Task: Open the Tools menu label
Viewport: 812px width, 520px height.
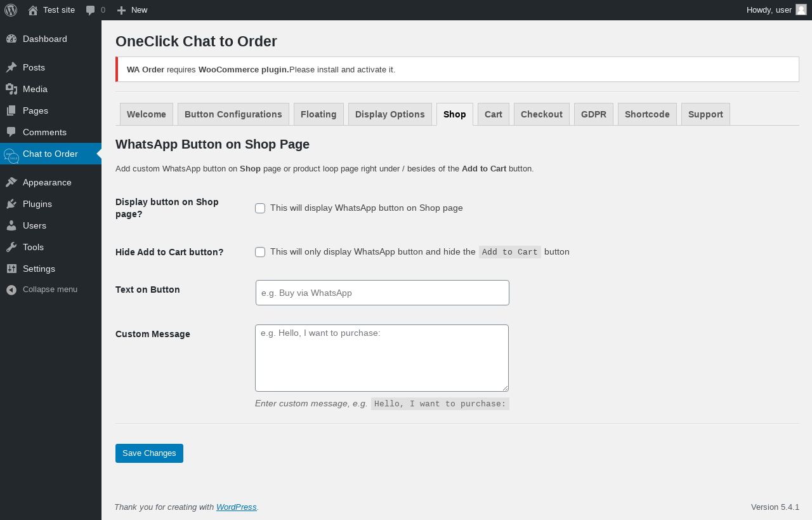Action: [33, 247]
